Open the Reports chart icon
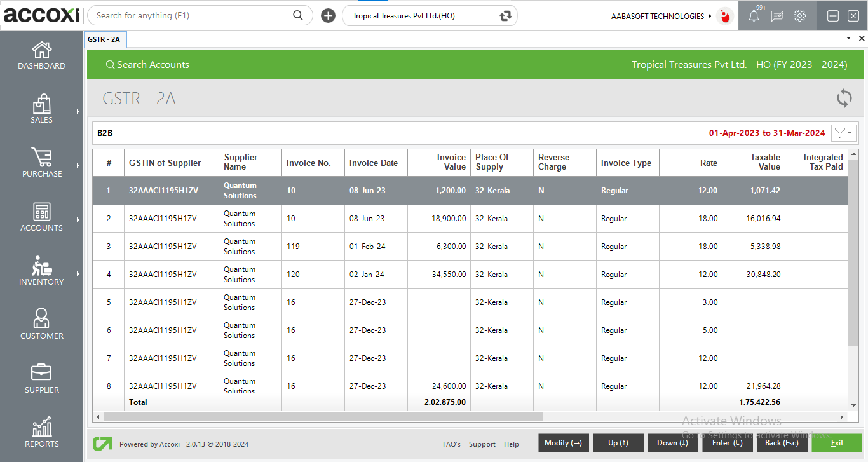 [x=42, y=427]
